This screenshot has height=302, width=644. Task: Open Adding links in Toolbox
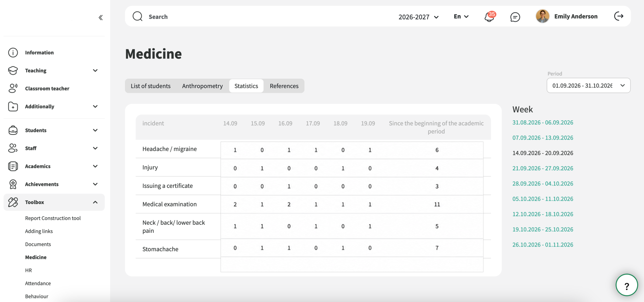(x=39, y=231)
